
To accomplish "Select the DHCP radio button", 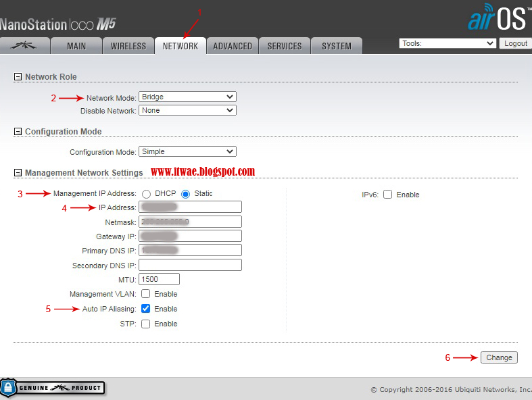I will click(x=146, y=194).
